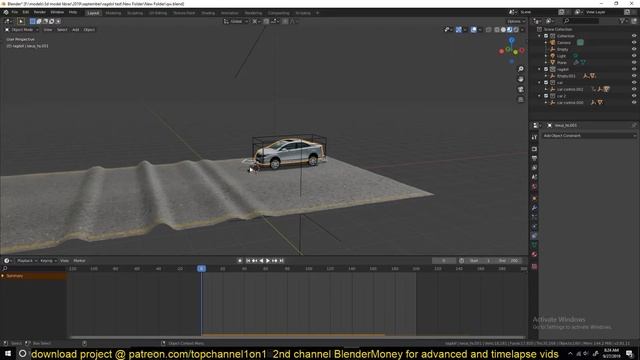Image resolution: width=640 pixels, height=360 pixels.
Task: Open the timeline Marker menu
Action: pos(79,260)
